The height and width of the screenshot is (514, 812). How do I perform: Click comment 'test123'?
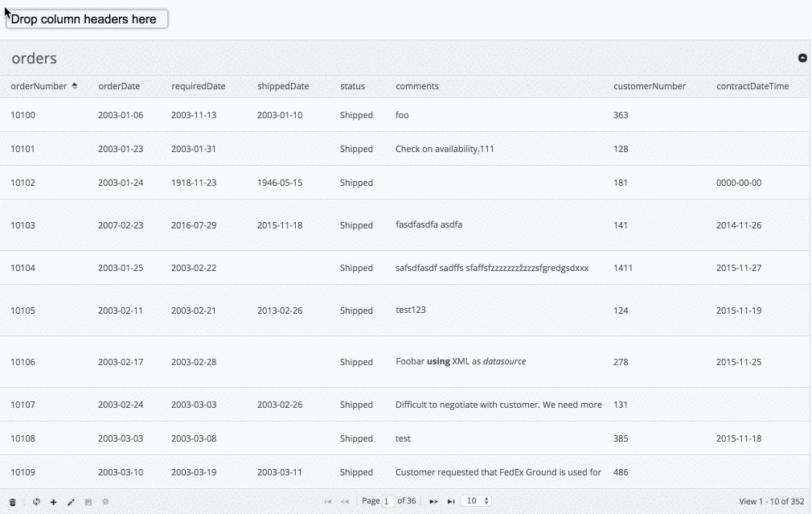click(x=411, y=310)
